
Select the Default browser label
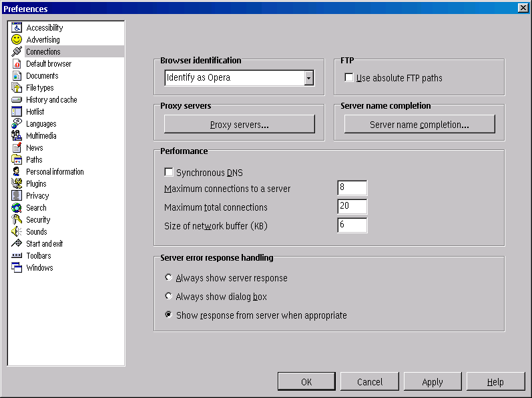click(x=49, y=64)
